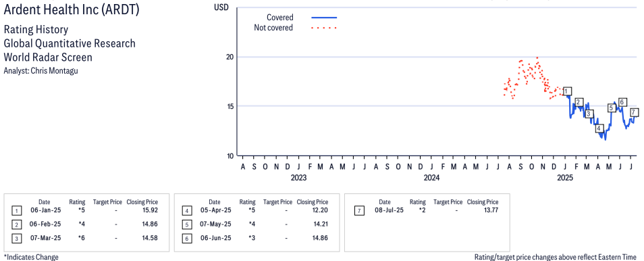The width and height of the screenshot is (644, 261).
Task: Click analyst name Chris Montagu
Action: coord(55,71)
